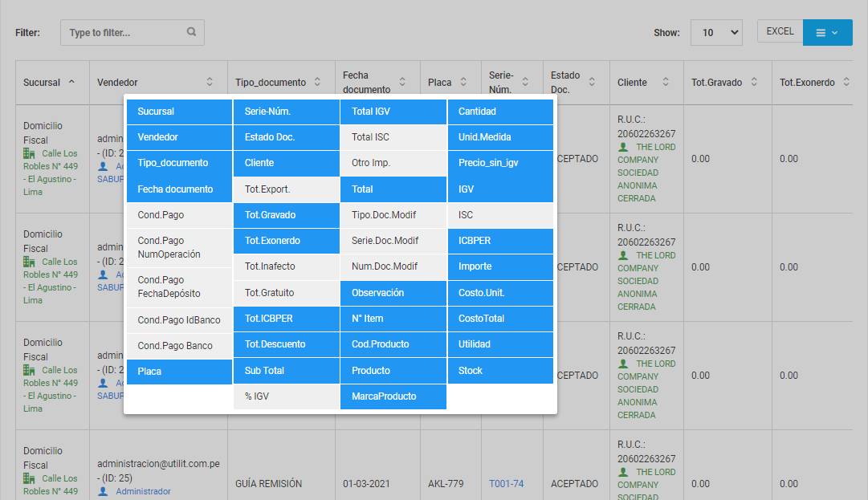The width and height of the screenshot is (868, 500).
Task: Click sort icon on Tipo_documento column
Action: [317, 82]
